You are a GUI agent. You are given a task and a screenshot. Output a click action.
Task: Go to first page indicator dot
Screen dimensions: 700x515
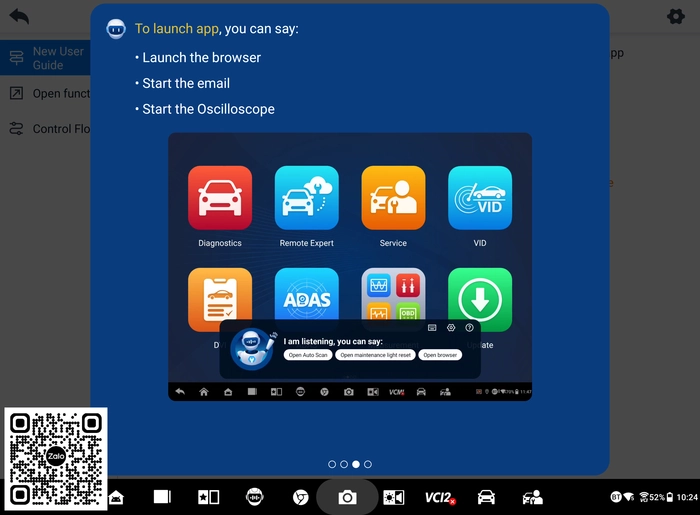click(x=332, y=464)
